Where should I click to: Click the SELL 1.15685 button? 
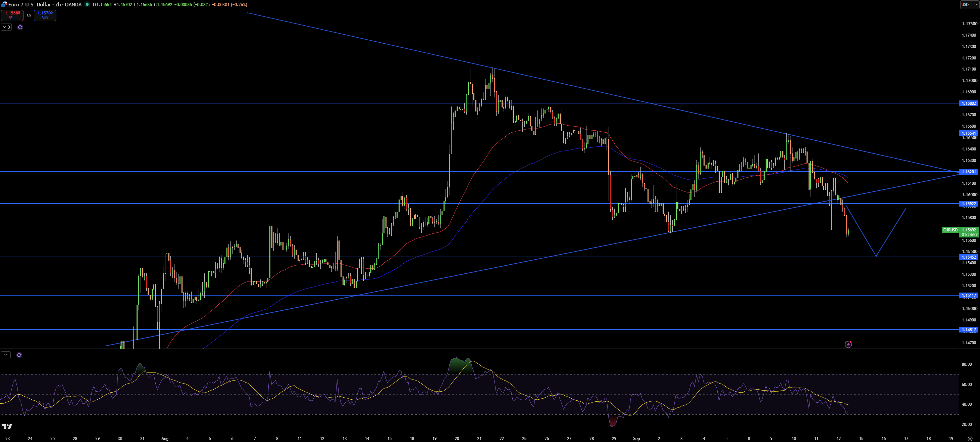[12, 15]
